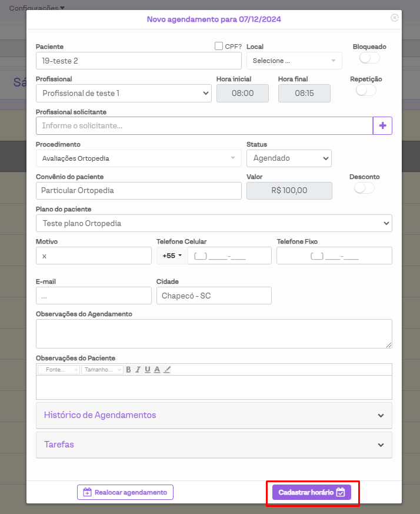Tick the CPF? checkbox
The width and height of the screenshot is (420, 514).
(x=219, y=46)
